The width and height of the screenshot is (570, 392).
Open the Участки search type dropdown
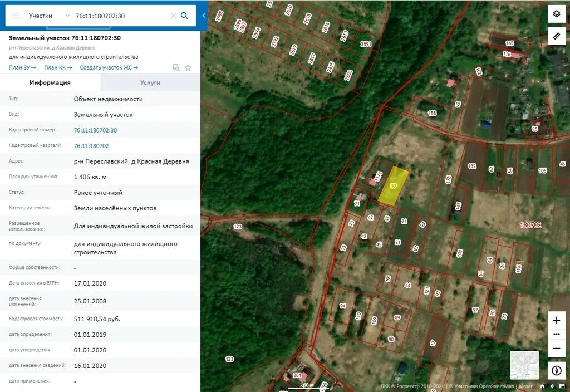point(48,16)
